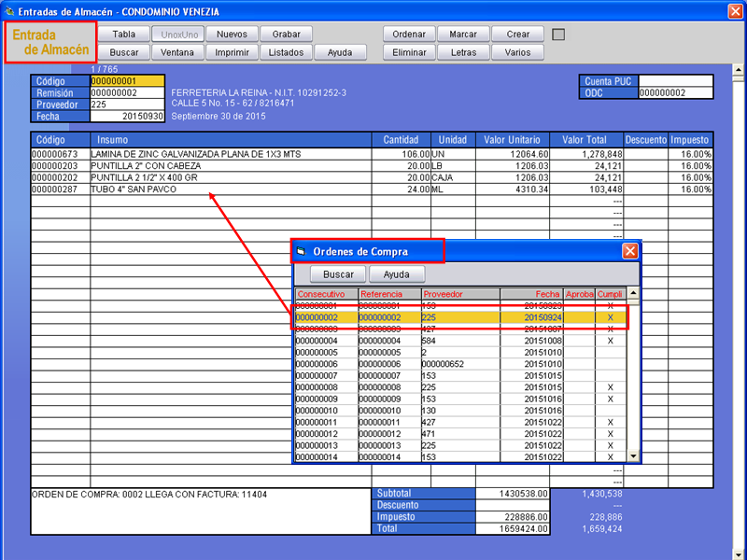Click the Fecha field 20150930
747x560 pixels.
coord(127,116)
